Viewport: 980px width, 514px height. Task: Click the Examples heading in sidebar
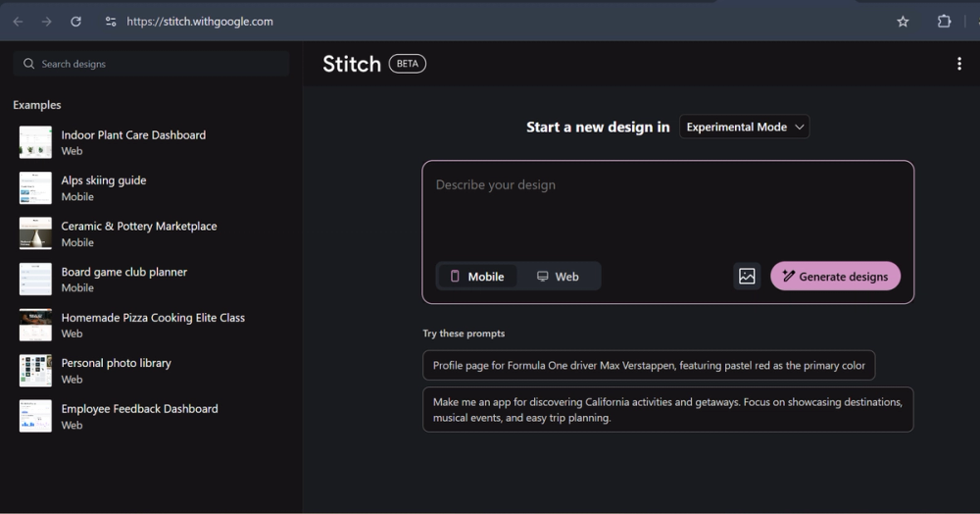[37, 105]
